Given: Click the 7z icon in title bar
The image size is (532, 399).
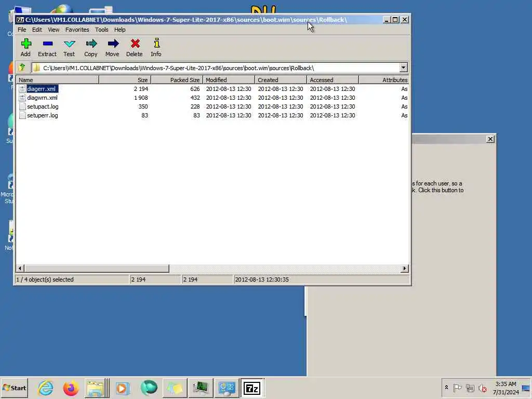Looking at the screenshot, I should click(x=20, y=20).
